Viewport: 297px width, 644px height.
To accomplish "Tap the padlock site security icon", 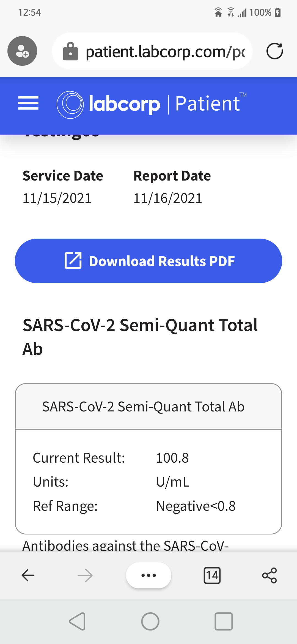I will coord(71,51).
